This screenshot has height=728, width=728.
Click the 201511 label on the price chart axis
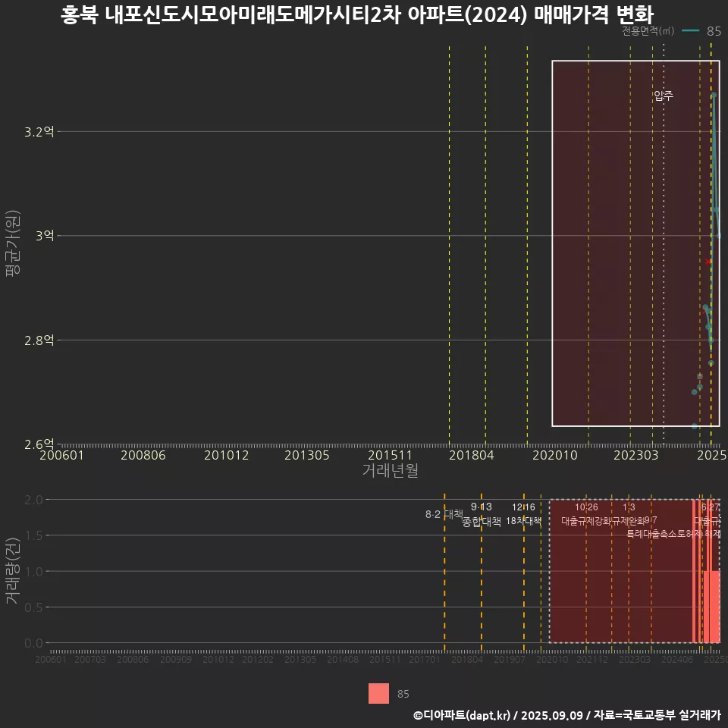[x=390, y=456]
